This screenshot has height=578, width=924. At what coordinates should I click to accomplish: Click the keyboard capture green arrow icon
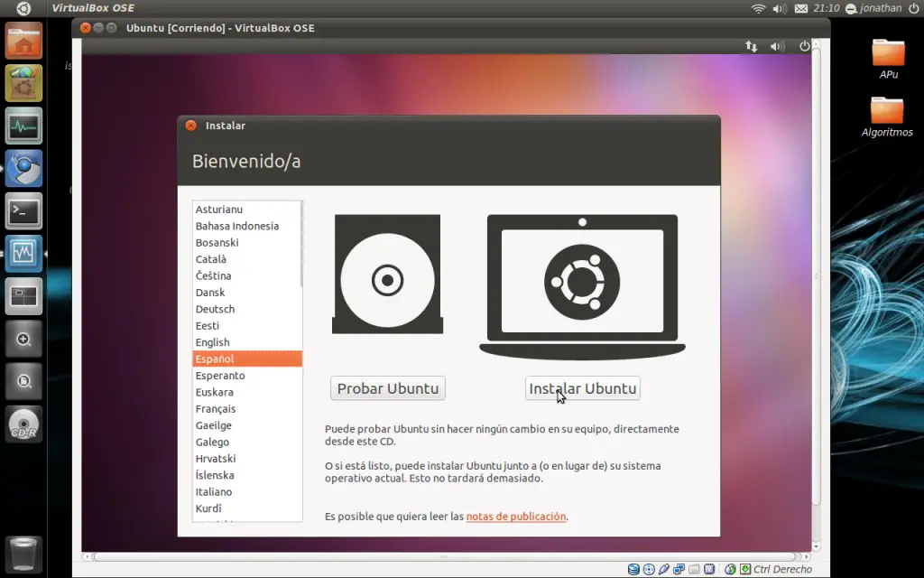pyautogui.click(x=745, y=569)
